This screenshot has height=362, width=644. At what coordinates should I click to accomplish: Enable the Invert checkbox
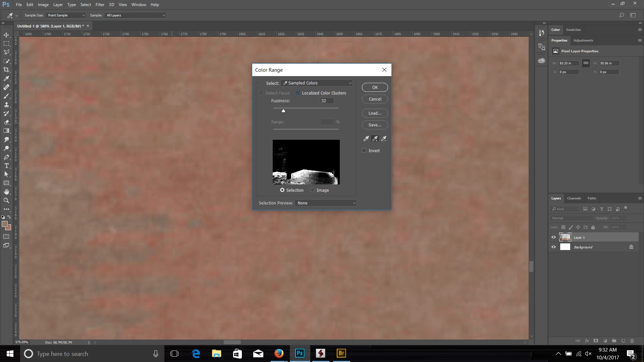click(364, 150)
